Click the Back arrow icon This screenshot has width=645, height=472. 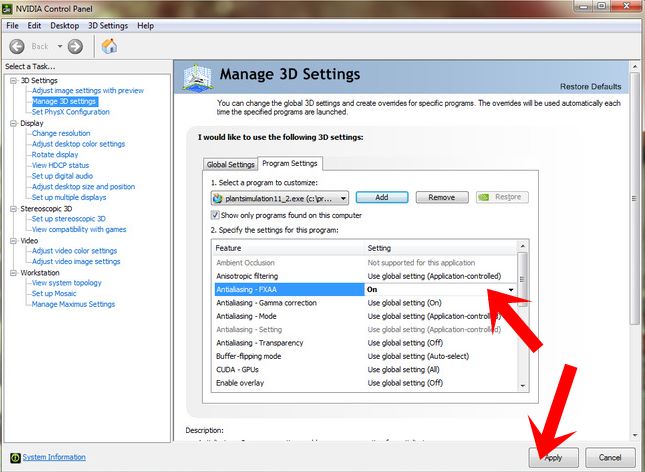(17, 46)
